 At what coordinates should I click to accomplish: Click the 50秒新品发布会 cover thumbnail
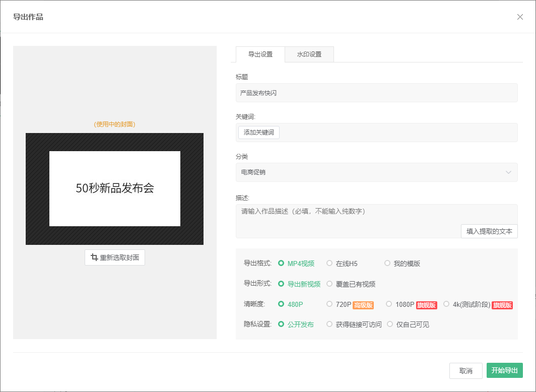(114, 188)
